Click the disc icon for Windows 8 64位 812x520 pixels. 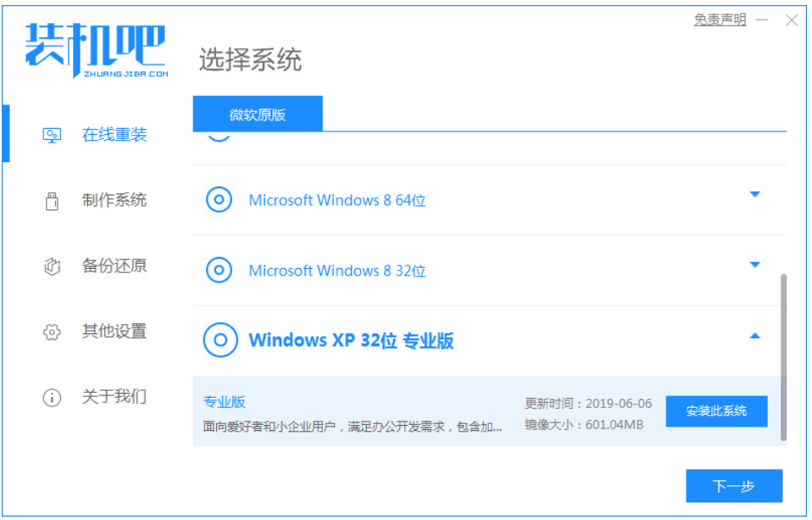click(219, 199)
